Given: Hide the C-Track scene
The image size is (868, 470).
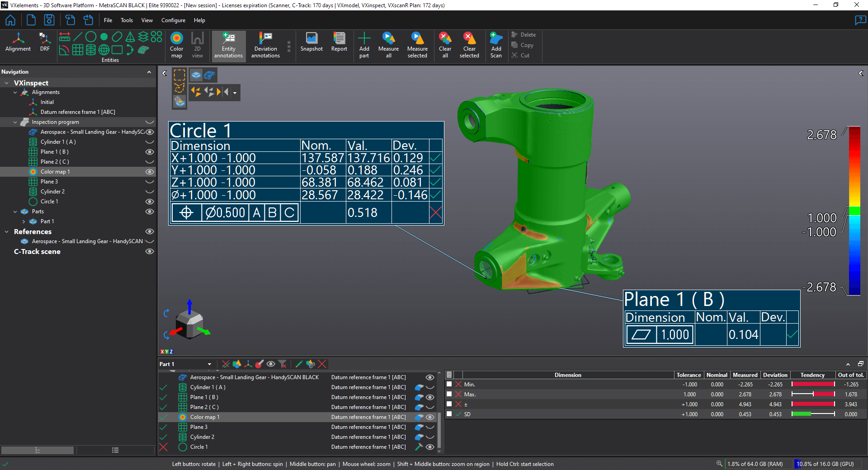Looking at the screenshot, I should click(149, 252).
